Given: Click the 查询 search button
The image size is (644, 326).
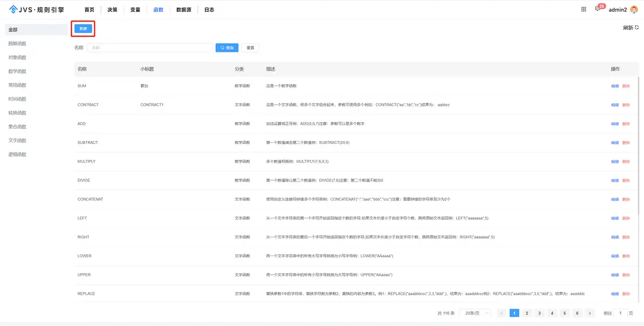Looking at the screenshot, I should coord(227,48).
